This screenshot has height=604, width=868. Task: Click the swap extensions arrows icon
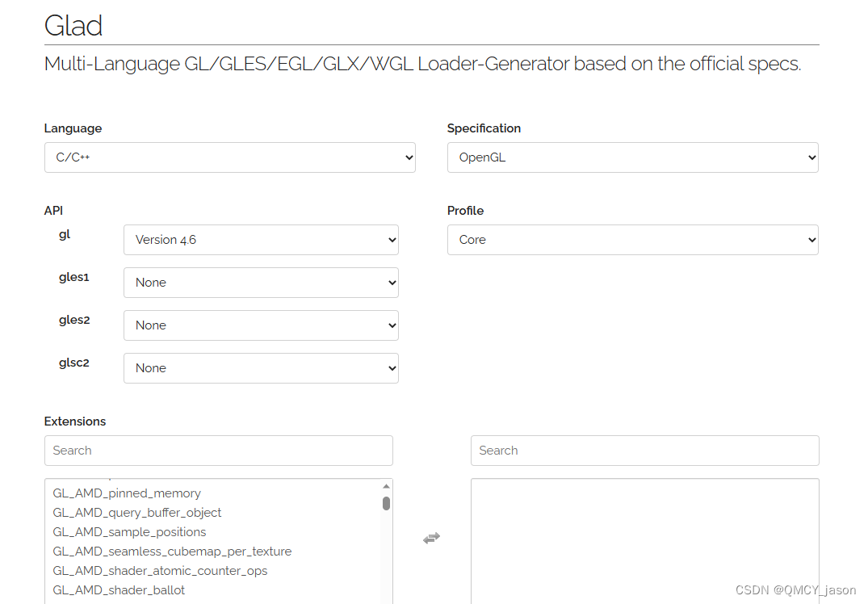click(x=431, y=538)
